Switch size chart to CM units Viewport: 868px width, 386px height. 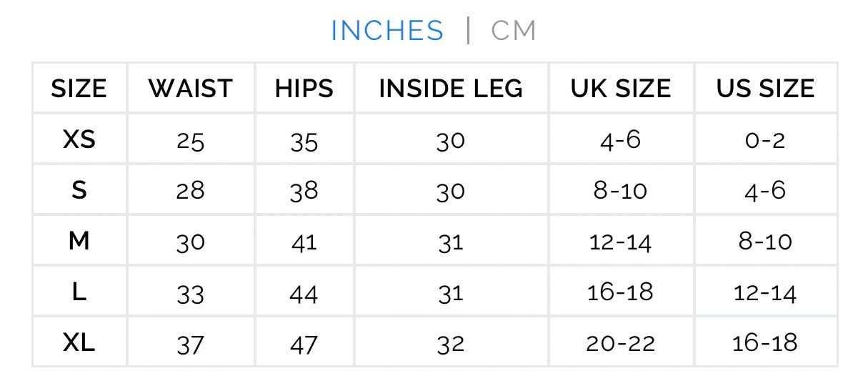[x=514, y=31]
